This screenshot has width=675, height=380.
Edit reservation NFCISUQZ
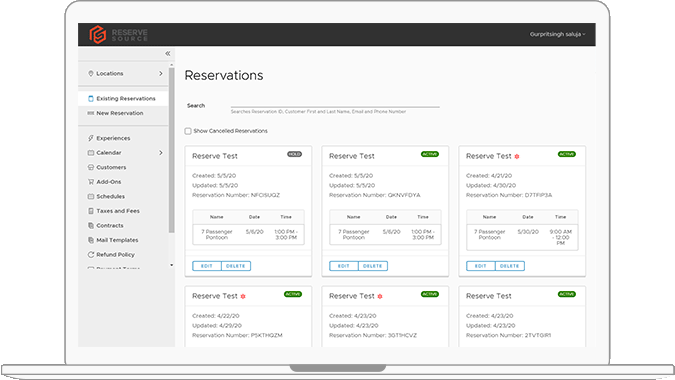click(207, 266)
